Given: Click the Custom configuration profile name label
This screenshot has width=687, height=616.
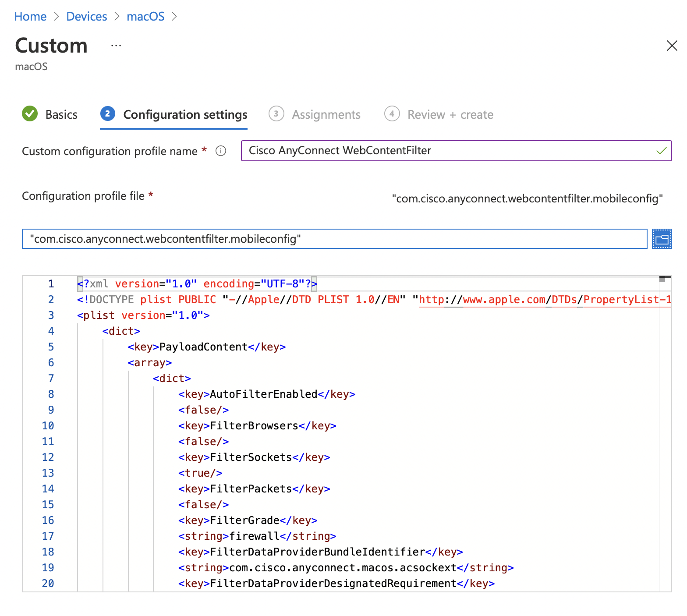Looking at the screenshot, I should (110, 151).
